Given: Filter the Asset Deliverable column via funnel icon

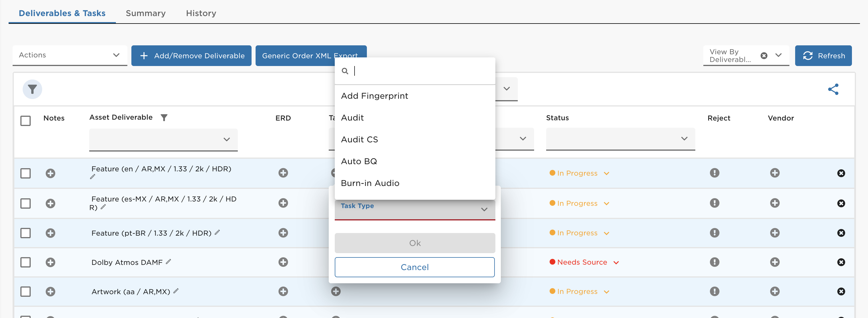Looking at the screenshot, I should 164,118.
